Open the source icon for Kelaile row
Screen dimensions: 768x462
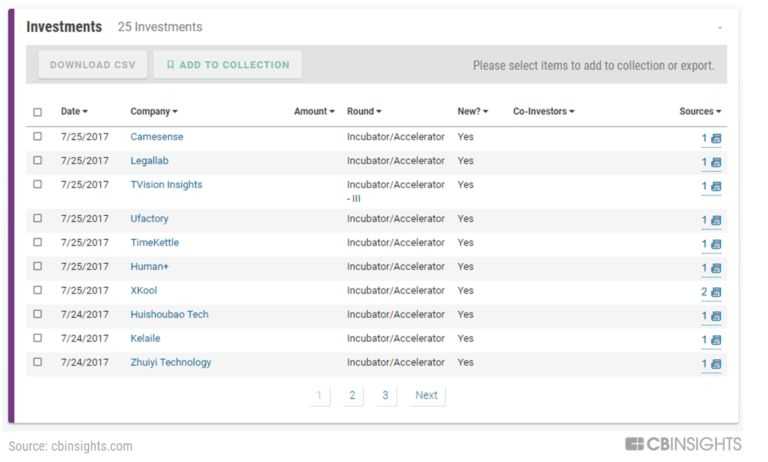click(715, 340)
